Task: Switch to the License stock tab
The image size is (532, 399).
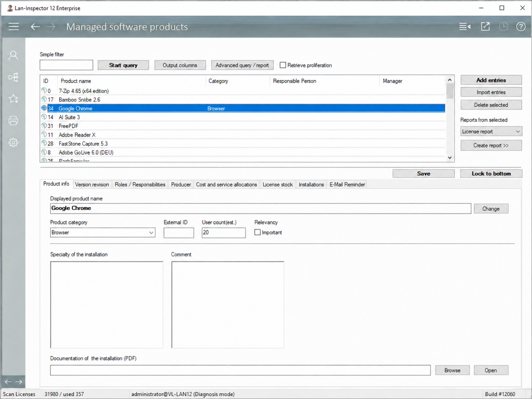Action: coord(278,184)
